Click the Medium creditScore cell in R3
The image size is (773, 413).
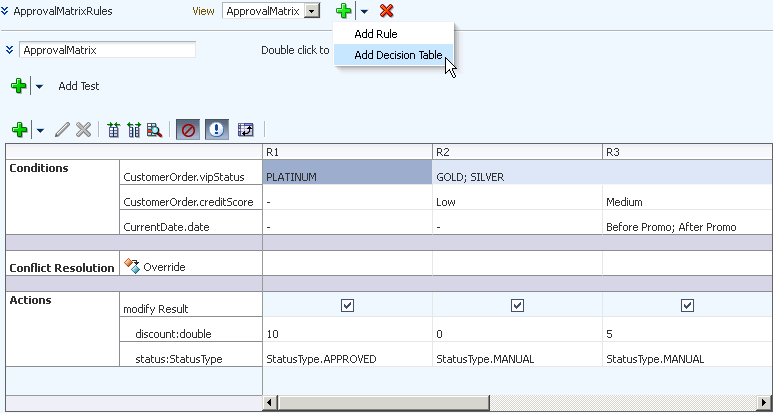pyautogui.click(x=688, y=198)
